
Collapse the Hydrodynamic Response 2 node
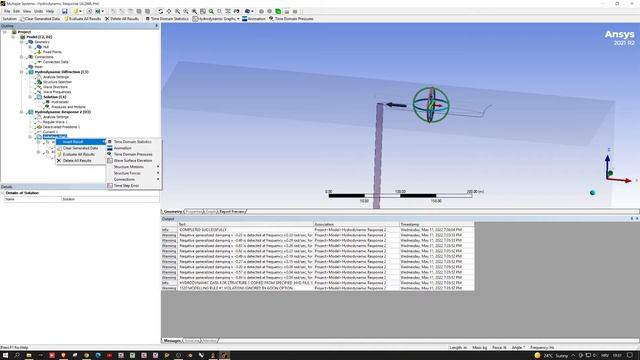click(22, 112)
